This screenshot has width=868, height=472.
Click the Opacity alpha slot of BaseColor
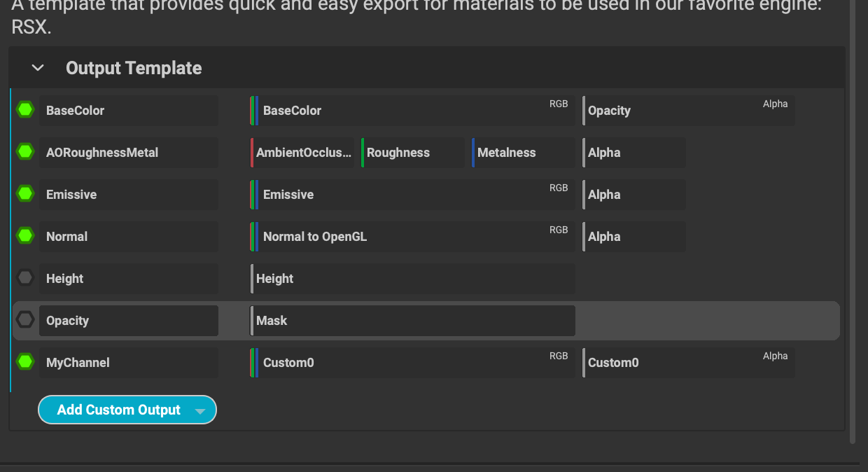(689, 111)
